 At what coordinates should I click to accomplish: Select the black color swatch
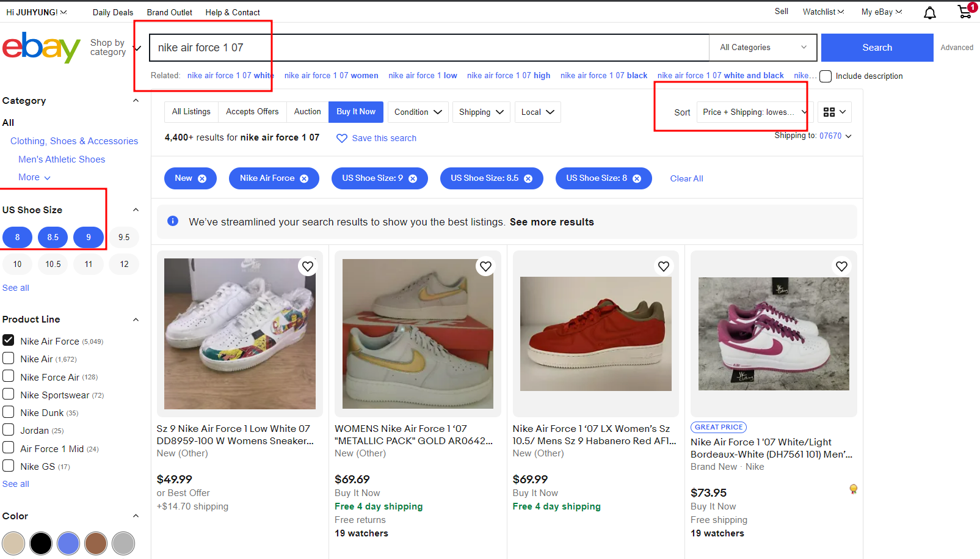41,543
